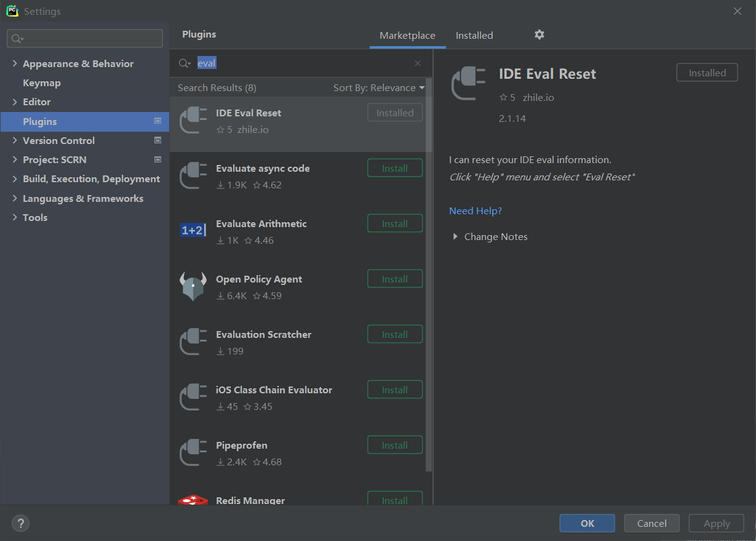Click the Apply button
This screenshot has height=541, width=756.
717,523
